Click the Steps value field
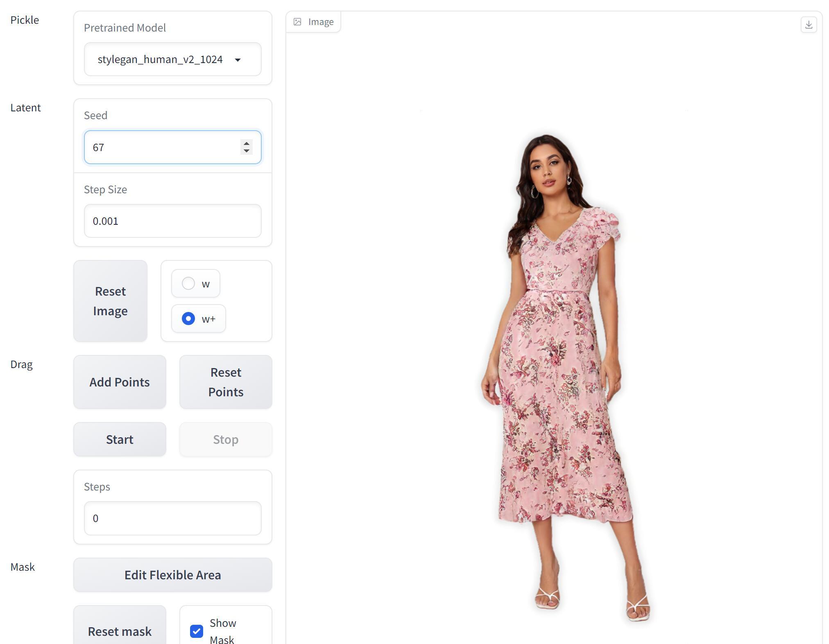 172,518
